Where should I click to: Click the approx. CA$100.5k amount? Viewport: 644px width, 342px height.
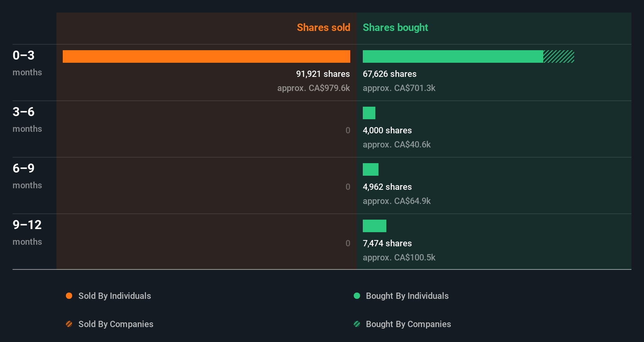[399, 257]
